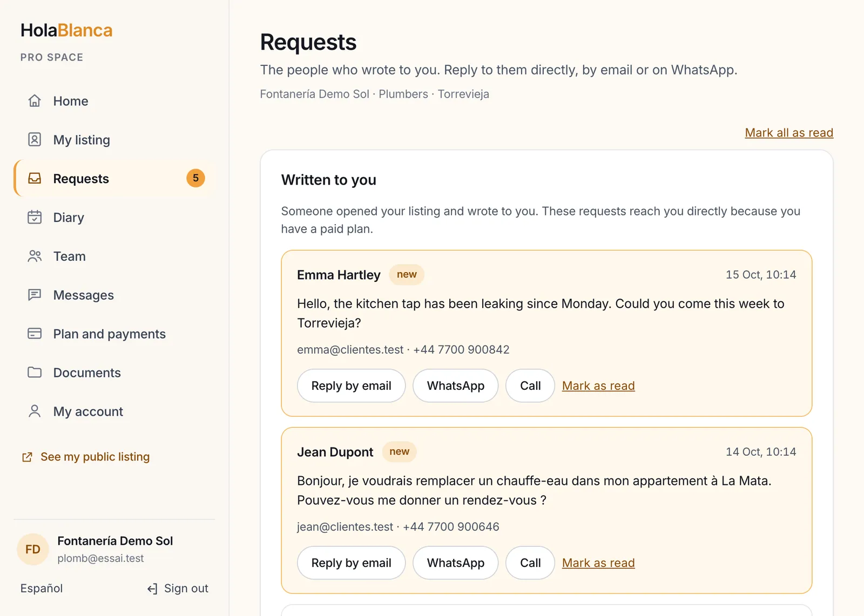
Task: Open My listing in the sidebar
Action: pos(114,140)
